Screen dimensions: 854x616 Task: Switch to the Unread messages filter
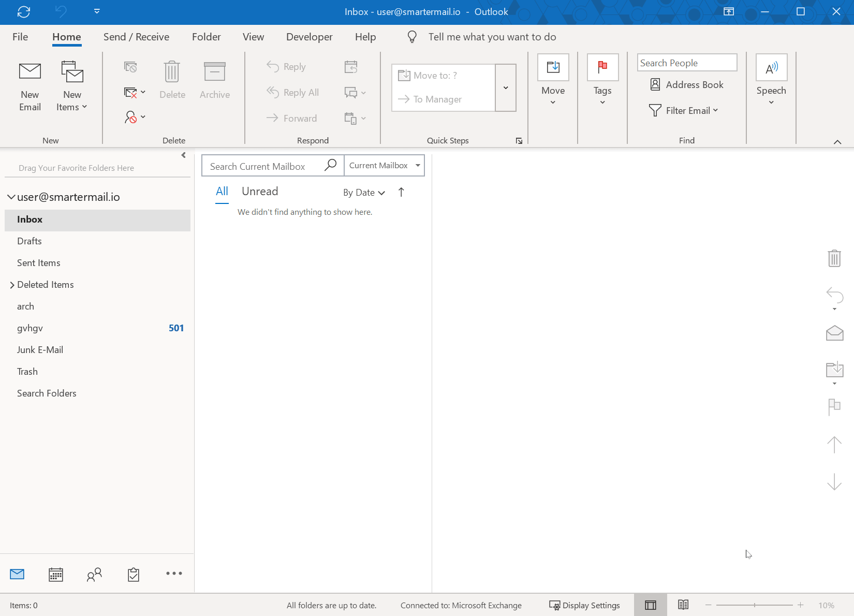point(260,192)
